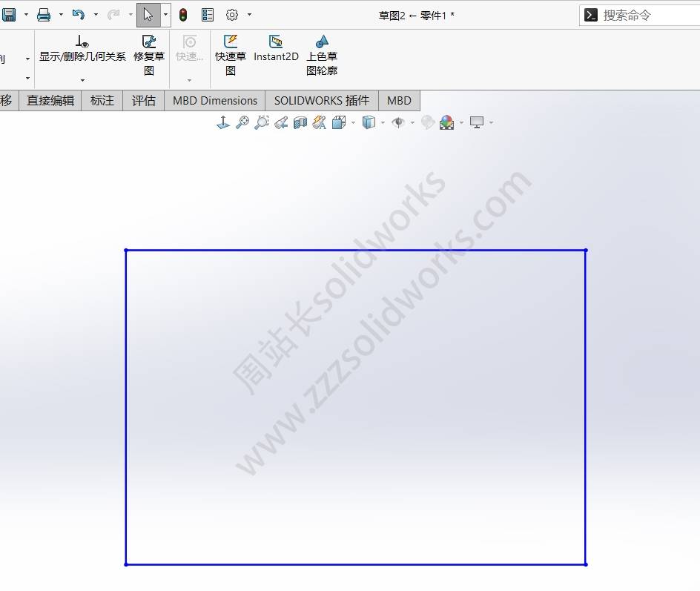Click the Print icon
700x591 pixels.
(44, 15)
